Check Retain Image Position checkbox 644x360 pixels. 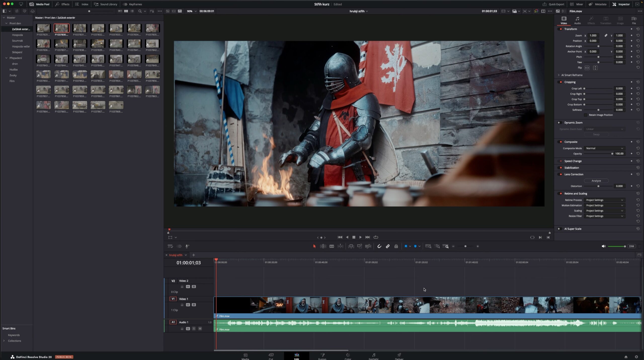click(585, 115)
